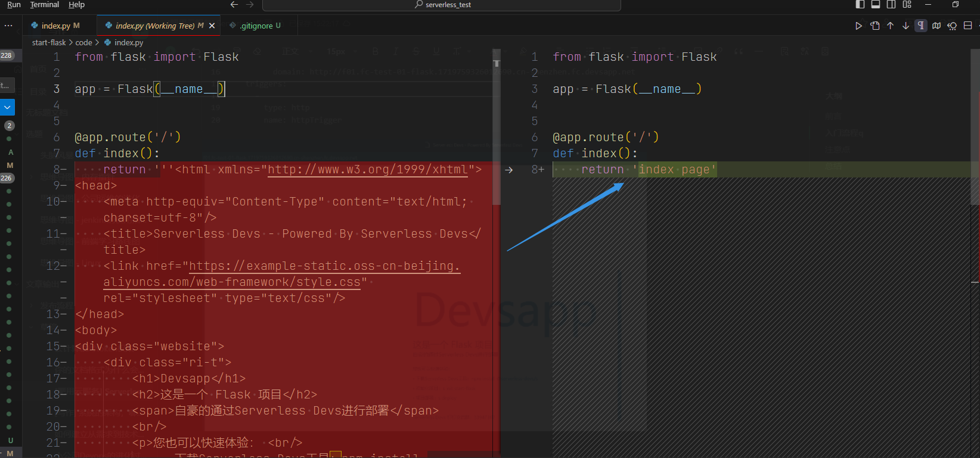This screenshot has height=458, width=980.
Task: Click the swap left and right sides icon
Action: click(x=952, y=26)
